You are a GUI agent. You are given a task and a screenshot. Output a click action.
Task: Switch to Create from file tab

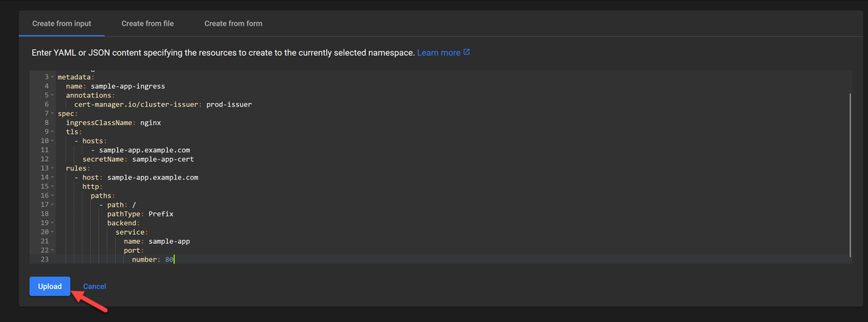pos(147,24)
